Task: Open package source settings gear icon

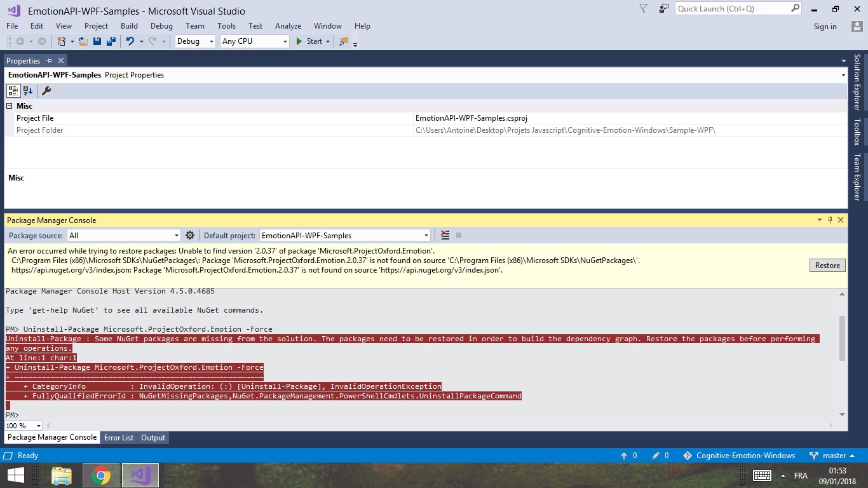Action: pos(190,235)
